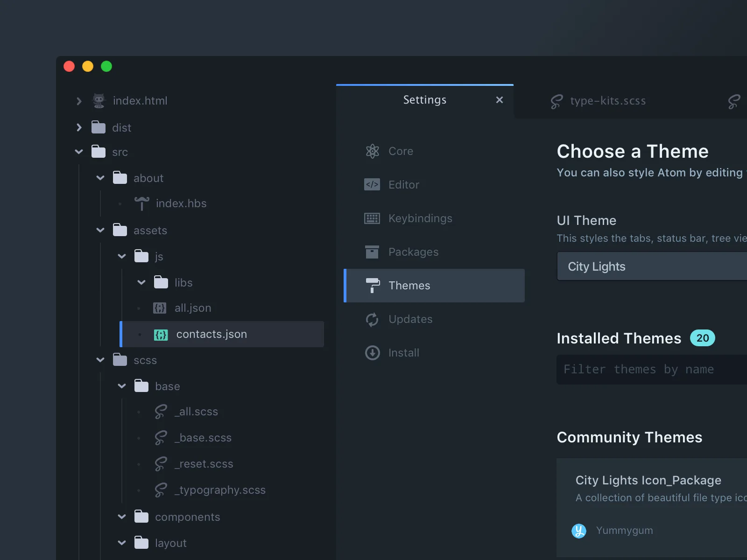This screenshot has width=747, height=560.
Task: Collapse the js folder chevron
Action: [x=122, y=256]
